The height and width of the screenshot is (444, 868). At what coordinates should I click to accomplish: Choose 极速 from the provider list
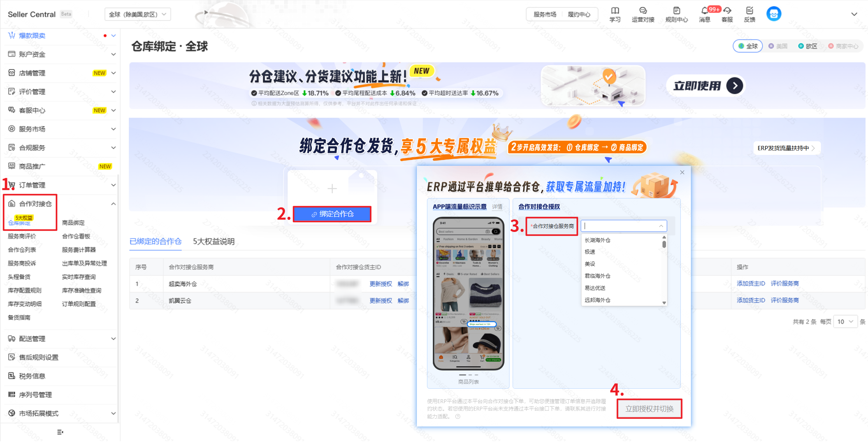(590, 252)
